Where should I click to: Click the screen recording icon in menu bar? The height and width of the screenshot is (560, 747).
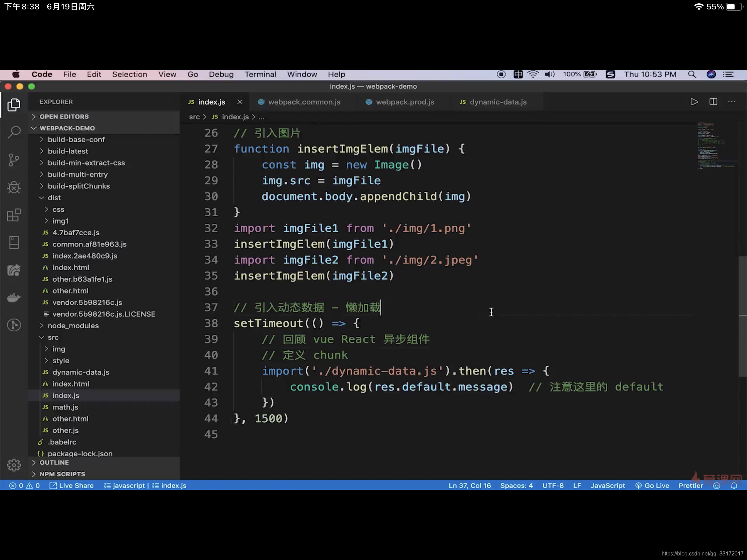(501, 74)
